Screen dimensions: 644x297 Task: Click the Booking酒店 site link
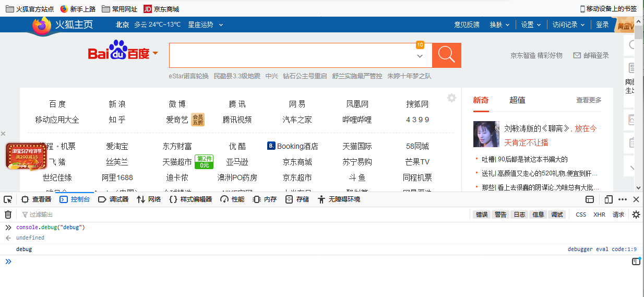(x=292, y=146)
